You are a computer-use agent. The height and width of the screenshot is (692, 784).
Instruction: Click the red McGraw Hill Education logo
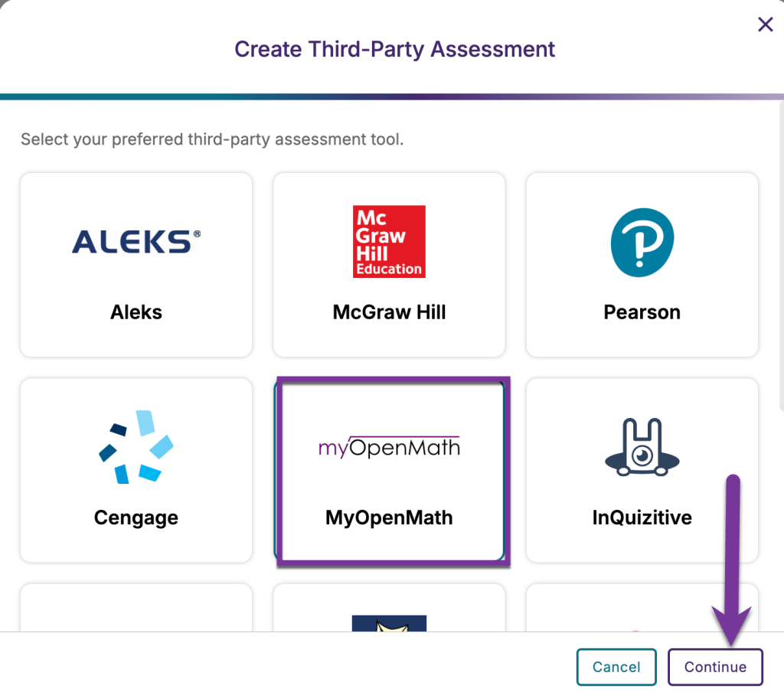click(x=389, y=241)
